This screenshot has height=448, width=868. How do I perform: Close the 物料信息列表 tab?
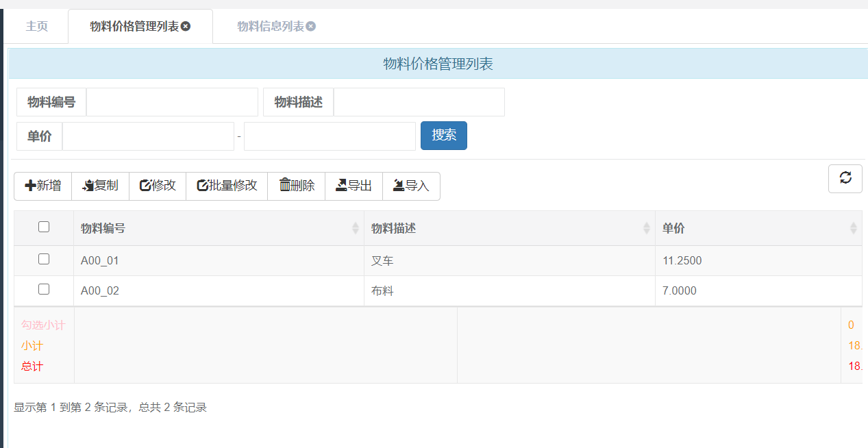311,26
